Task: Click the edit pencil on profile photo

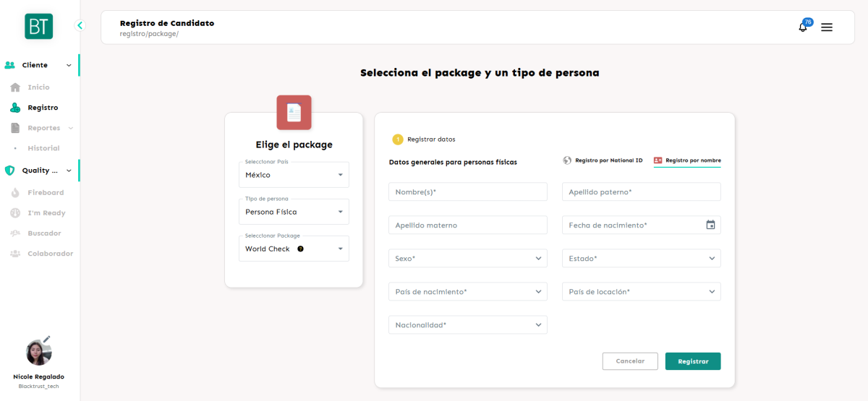Action: tap(47, 339)
